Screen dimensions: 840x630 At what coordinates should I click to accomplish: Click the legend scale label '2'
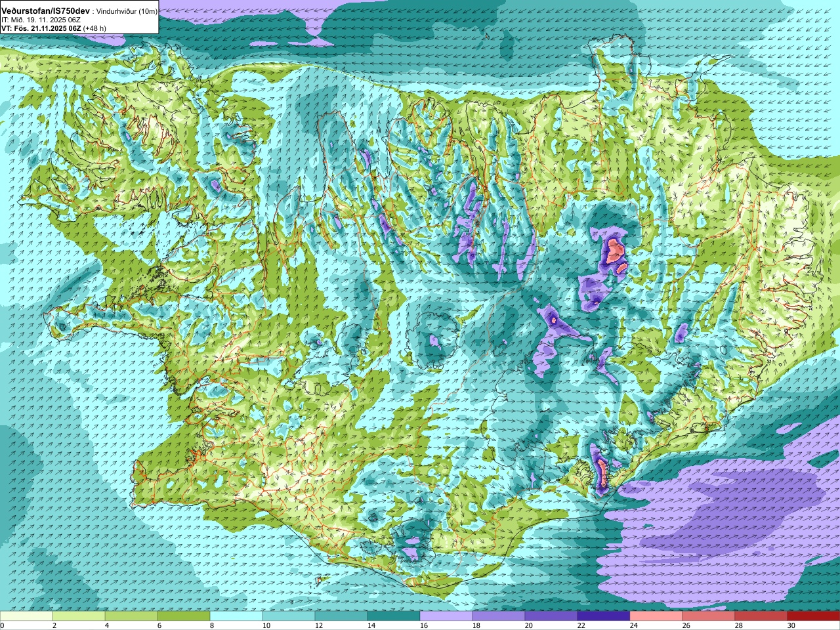[54, 625]
